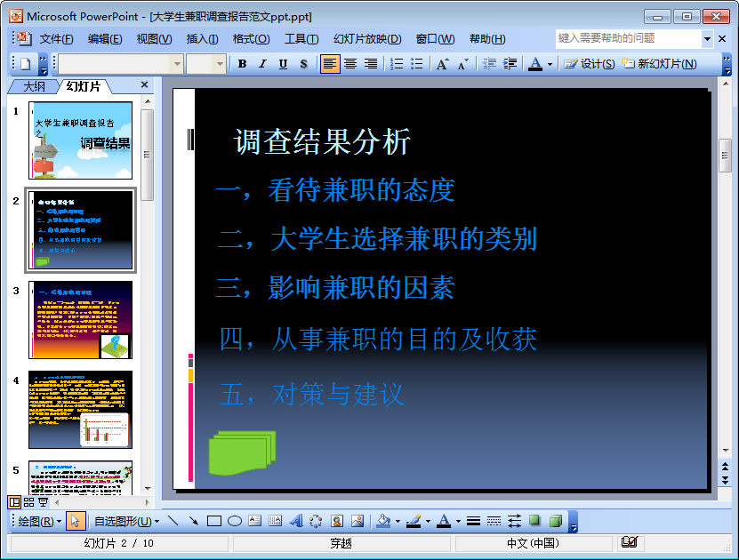The width and height of the screenshot is (739, 560).
Task: Open 自选图形(U) AutoShapes menu
Action: pyautogui.click(x=126, y=522)
